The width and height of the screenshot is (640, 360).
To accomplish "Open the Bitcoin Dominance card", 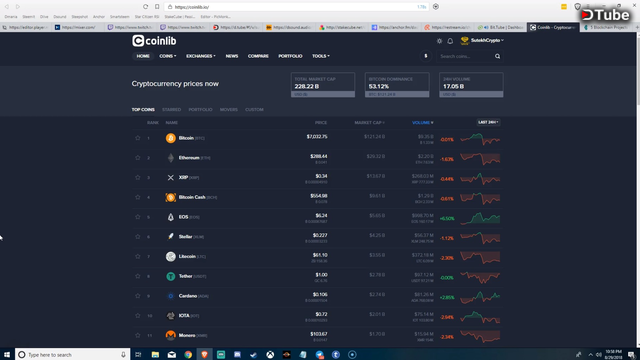I will click(x=397, y=85).
